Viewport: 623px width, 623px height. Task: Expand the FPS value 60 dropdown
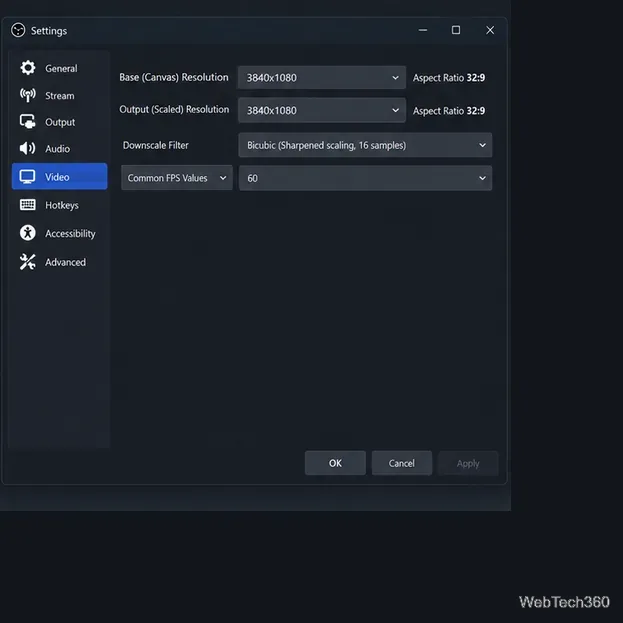pos(365,178)
